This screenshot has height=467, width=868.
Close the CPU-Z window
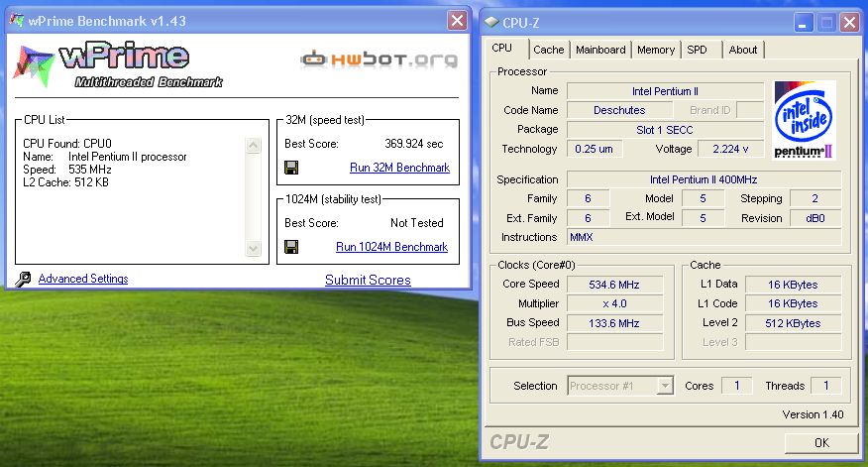coord(849,23)
